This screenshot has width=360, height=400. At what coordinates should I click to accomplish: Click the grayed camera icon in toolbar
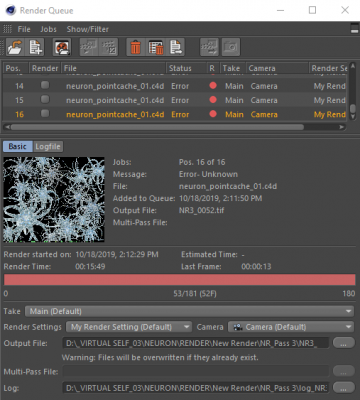pos(231,47)
